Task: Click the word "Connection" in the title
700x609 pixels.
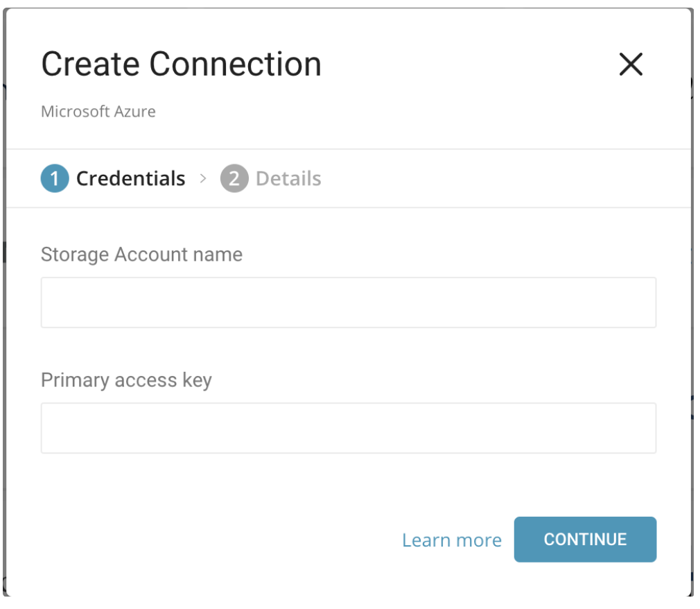Action: (x=235, y=65)
